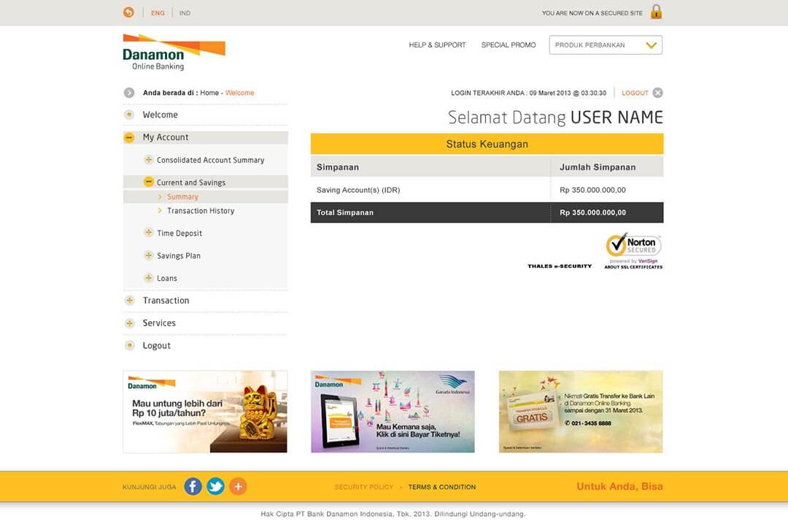Open the PRODUK PERBANKAN dropdown
This screenshot has width=788, height=532.
[606, 45]
